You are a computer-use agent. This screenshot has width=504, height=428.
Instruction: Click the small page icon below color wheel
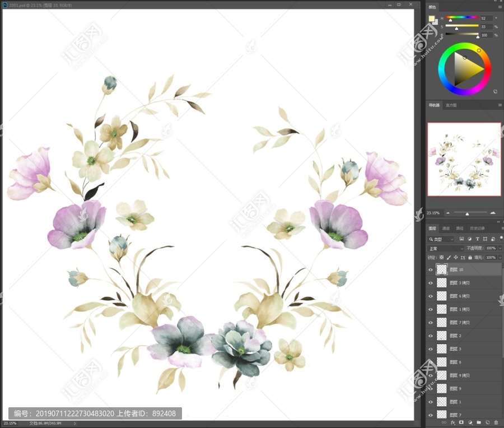tap(495, 92)
